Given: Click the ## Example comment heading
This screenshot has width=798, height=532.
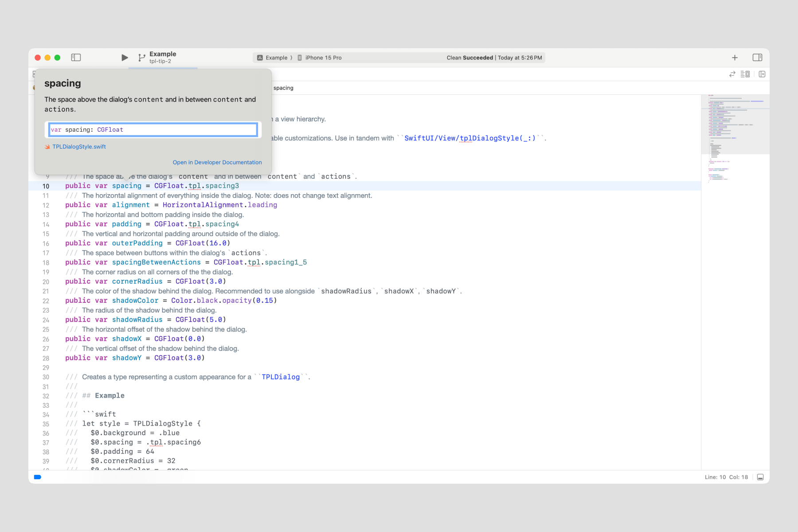Looking at the screenshot, I should (x=103, y=395).
